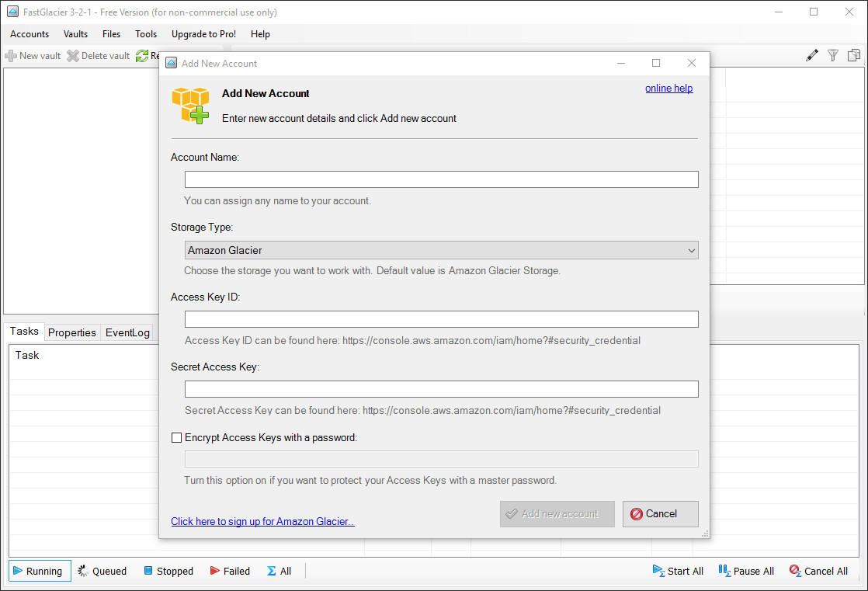
Task: Open the Storage Type dropdown
Action: [441, 250]
